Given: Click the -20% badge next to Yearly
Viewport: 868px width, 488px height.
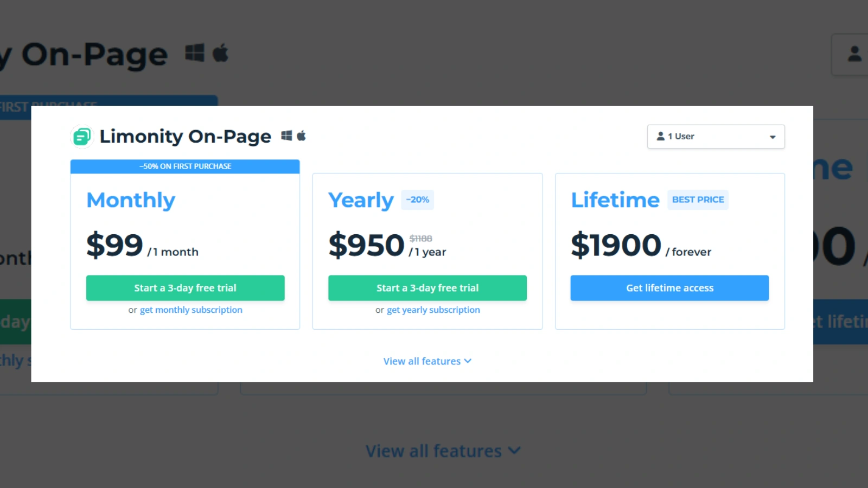Looking at the screenshot, I should tap(417, 200).
